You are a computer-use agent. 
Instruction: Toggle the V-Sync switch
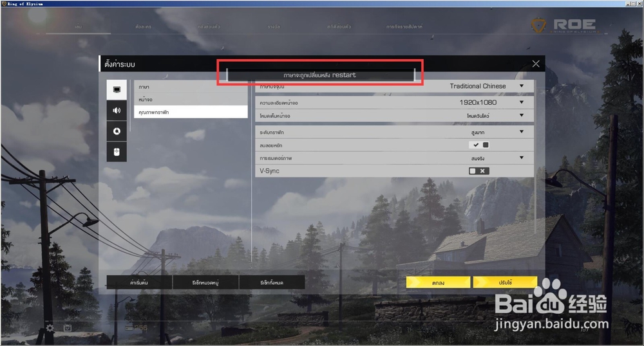[479, 171]
